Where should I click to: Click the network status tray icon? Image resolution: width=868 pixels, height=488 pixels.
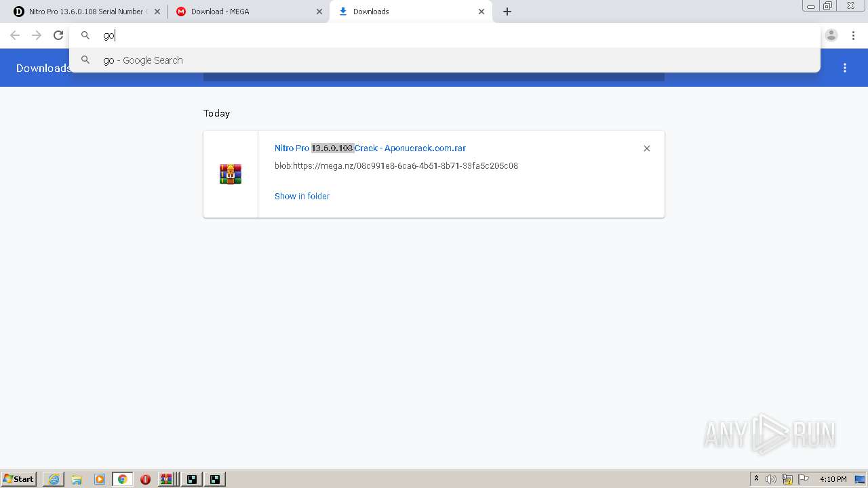click(x=787, y=479)
